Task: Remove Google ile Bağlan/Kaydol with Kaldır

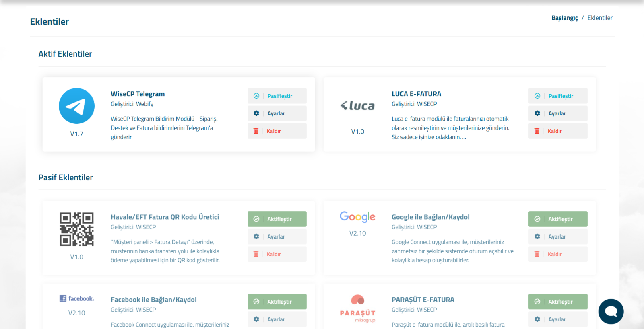Action: pos(558,254)
